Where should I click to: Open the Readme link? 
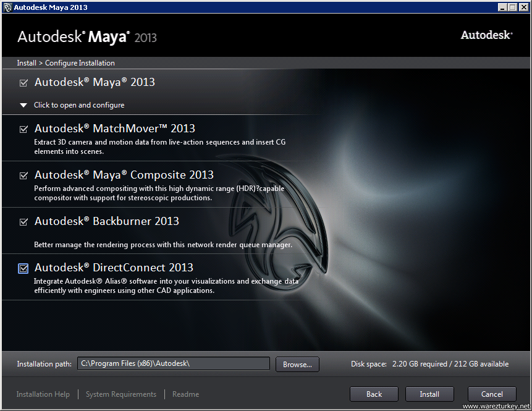tap(185, 394)
